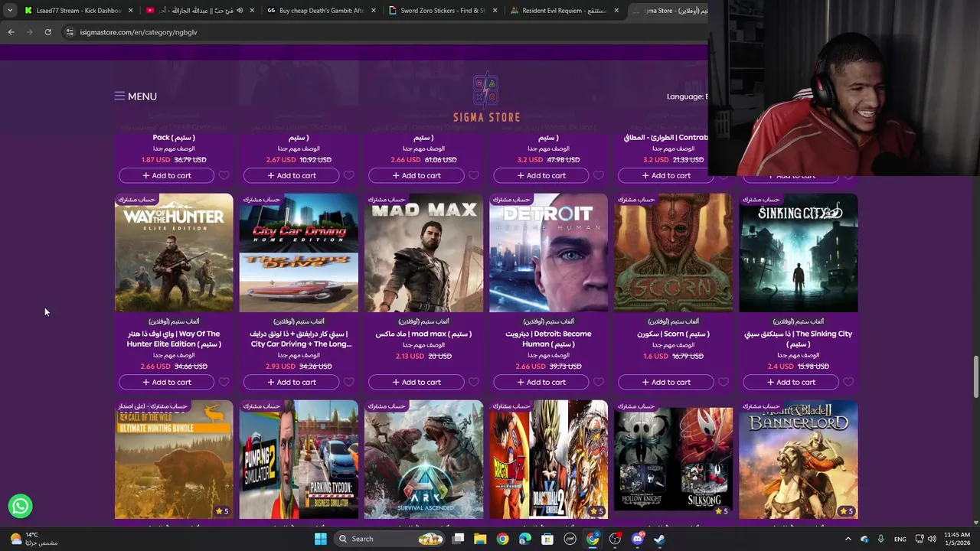Open volume control in system tray
This screenshot has height=551, width=980.
(x=933, y=539)
